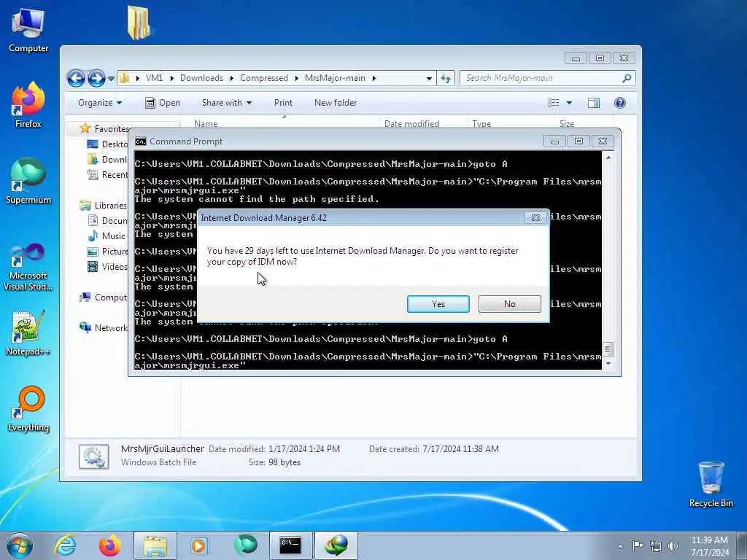Open the Windows Start menu

coord(20,545)
